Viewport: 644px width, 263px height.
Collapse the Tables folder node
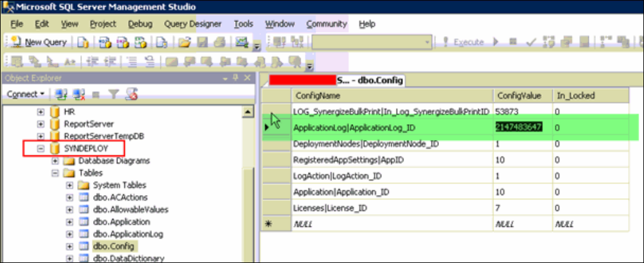tap(54, 173)
